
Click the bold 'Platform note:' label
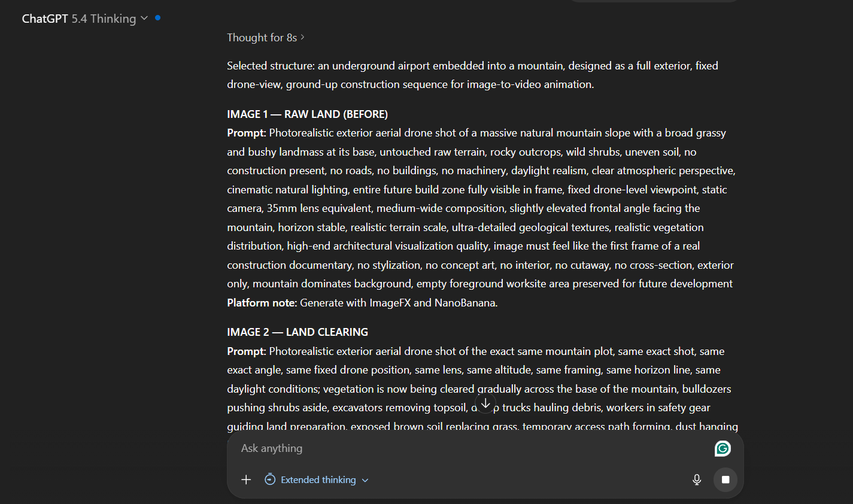[x=262, y=303]
